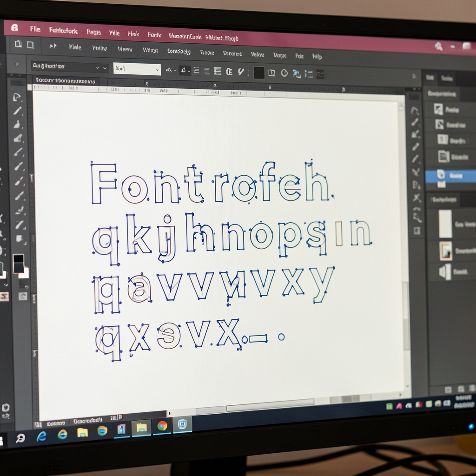Open the Weew menu

click(125, 49)
